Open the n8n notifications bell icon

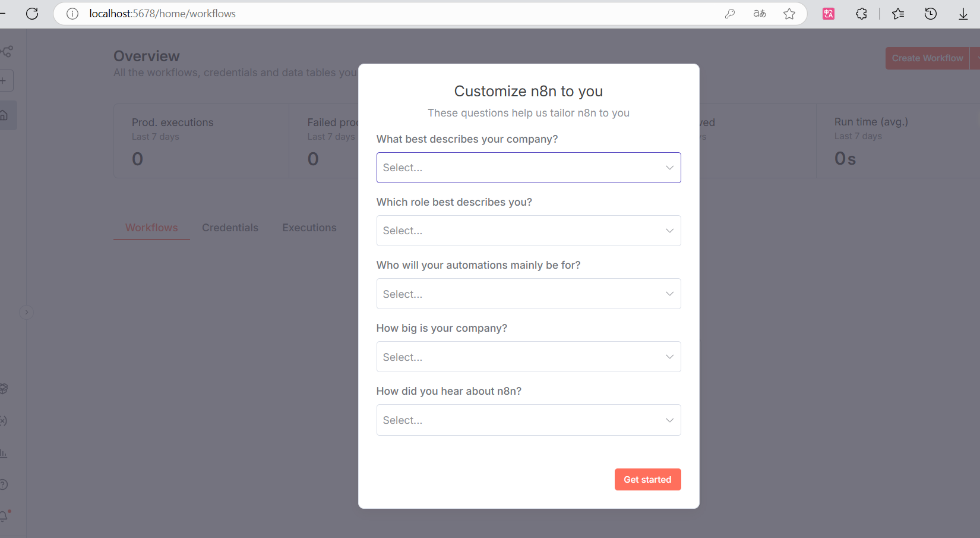4,516
